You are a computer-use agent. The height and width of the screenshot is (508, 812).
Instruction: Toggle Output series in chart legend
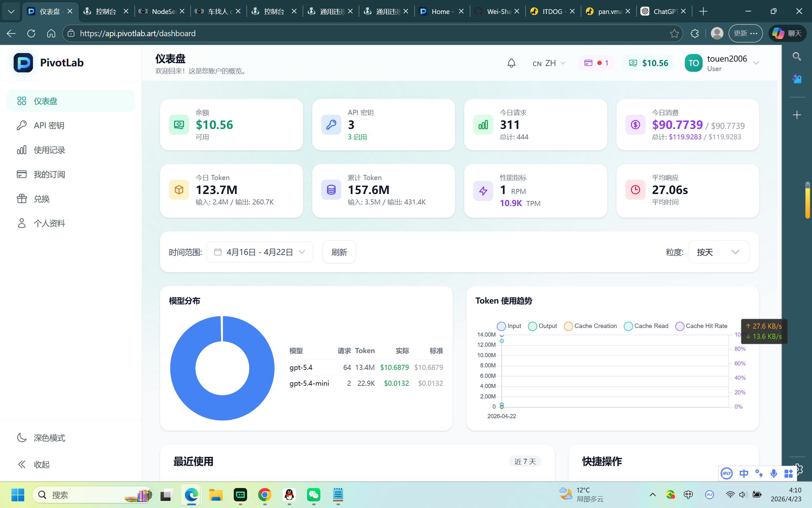click(542, 326)
